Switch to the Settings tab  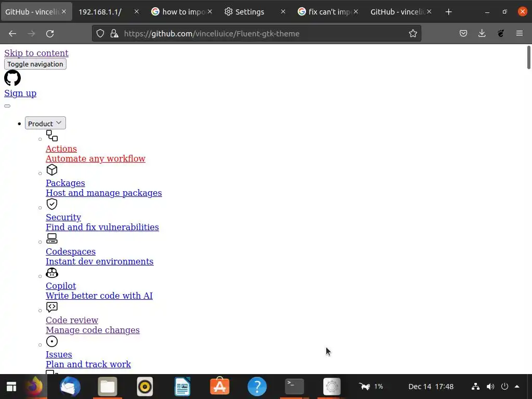[255, 12]
